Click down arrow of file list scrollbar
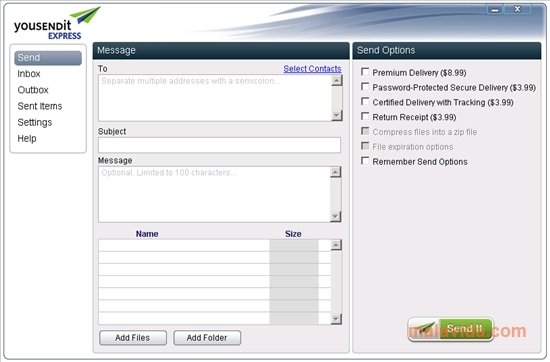 tap(336, 319)
